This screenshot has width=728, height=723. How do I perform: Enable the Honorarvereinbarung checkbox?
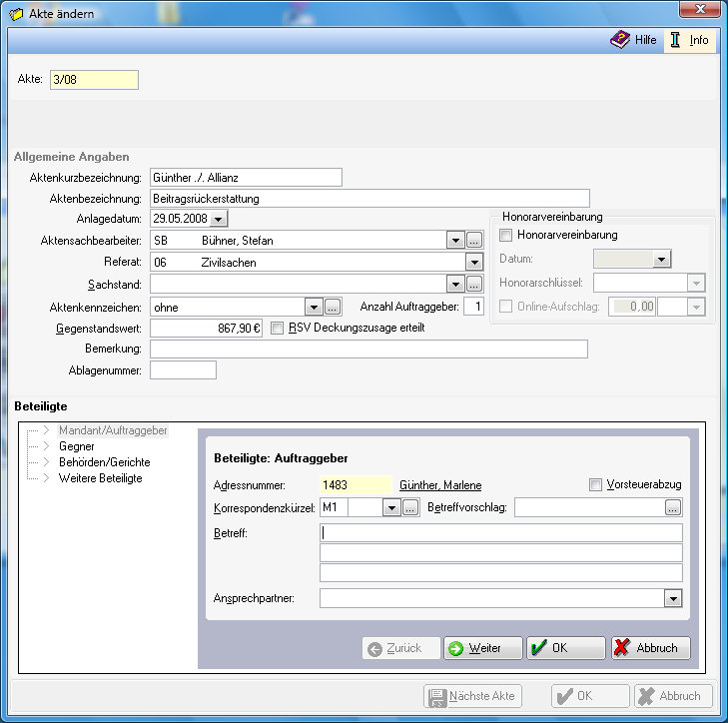(x=505, y=236)
